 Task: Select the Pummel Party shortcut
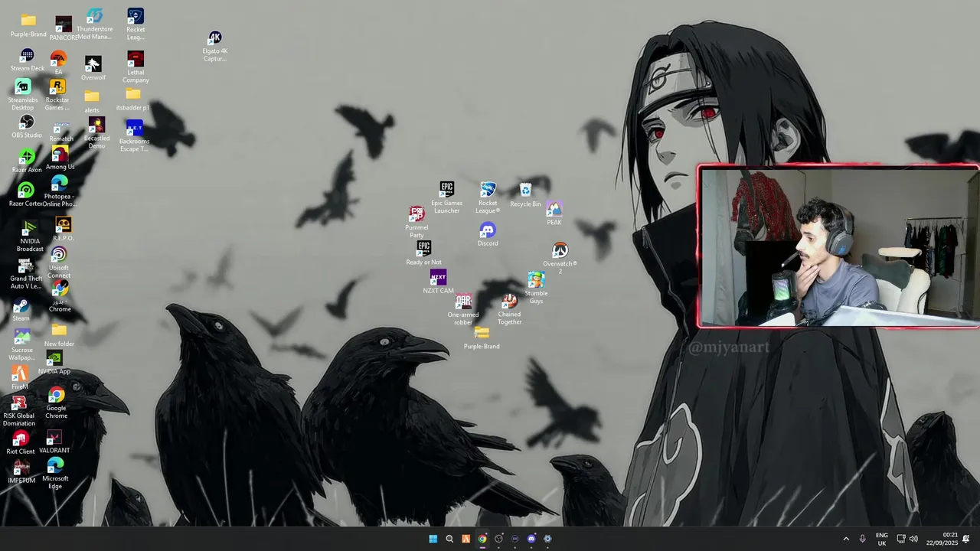coord(416,222)
